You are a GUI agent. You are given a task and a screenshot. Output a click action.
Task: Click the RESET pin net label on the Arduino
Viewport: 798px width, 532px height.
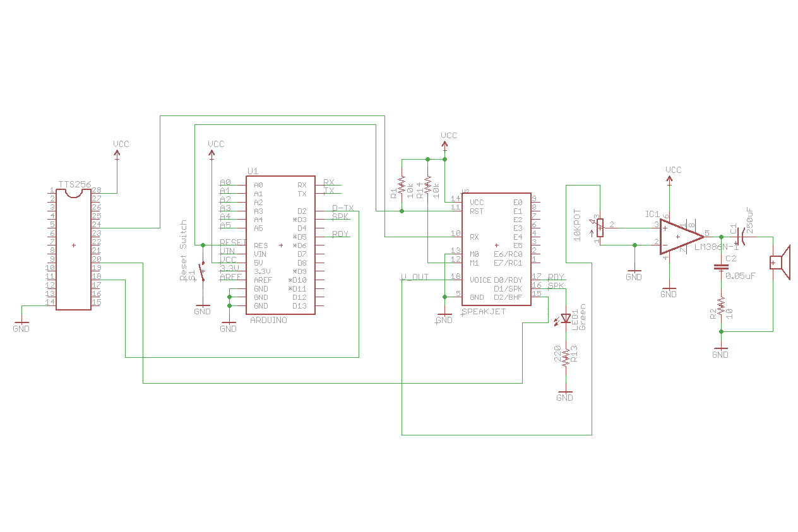click(x=233, y=242)
